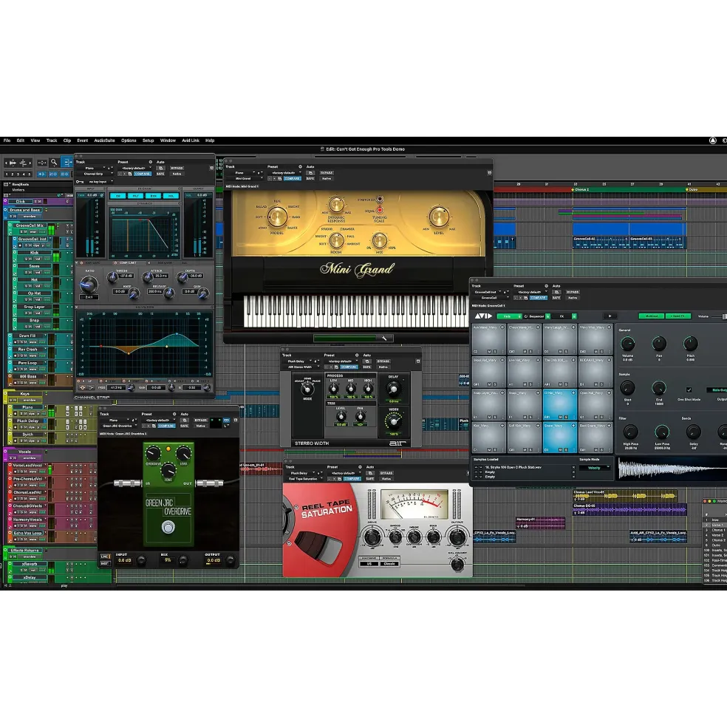The image size is (727, 728).
Task: Open the Track menu
Action: tap(52, 140)
